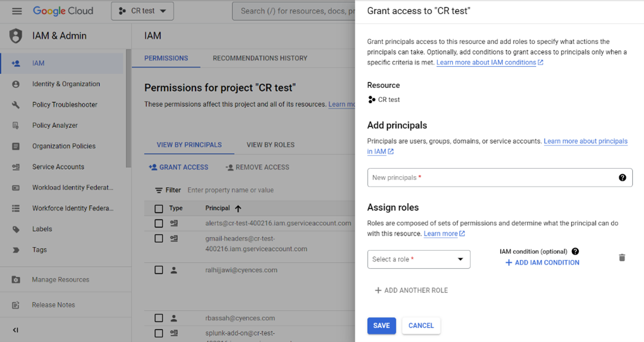Screen dimensions: 644x342
Task: Click alerts@cr-test-400216.iam.gserviceaccount.com principal text
Action: (278, 223)
